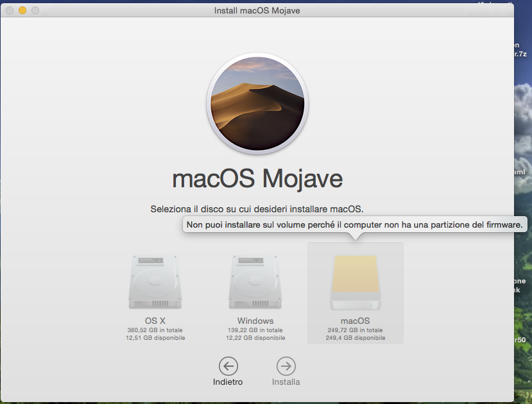This screenshot has width=532, height=404.
Task: Click the Indietro back arrow icon
Action: click(228, 366)
